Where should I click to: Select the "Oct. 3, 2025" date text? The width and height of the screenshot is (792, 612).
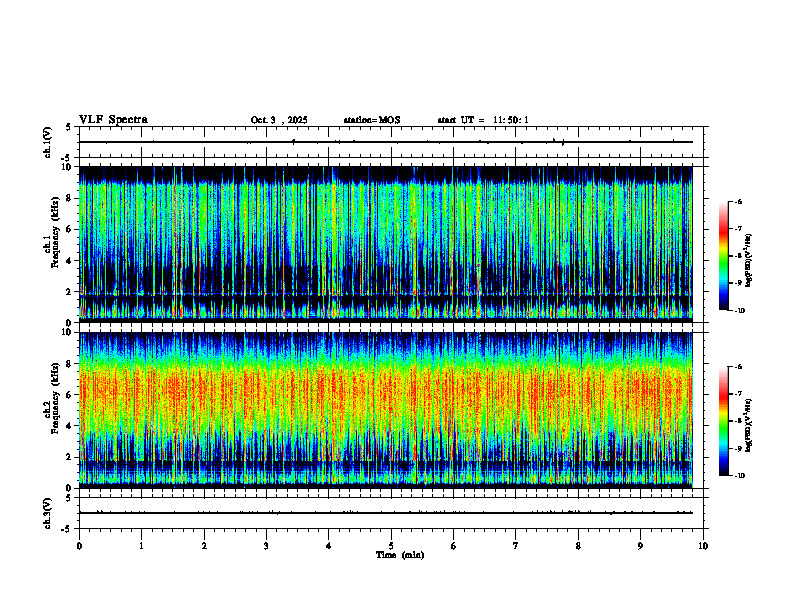(279, 120)
